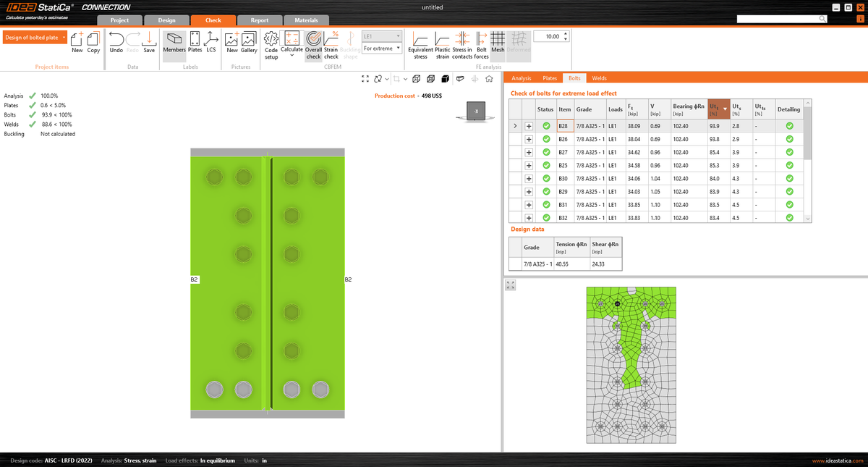Expand the B28 bolt row details

point(529,125)
